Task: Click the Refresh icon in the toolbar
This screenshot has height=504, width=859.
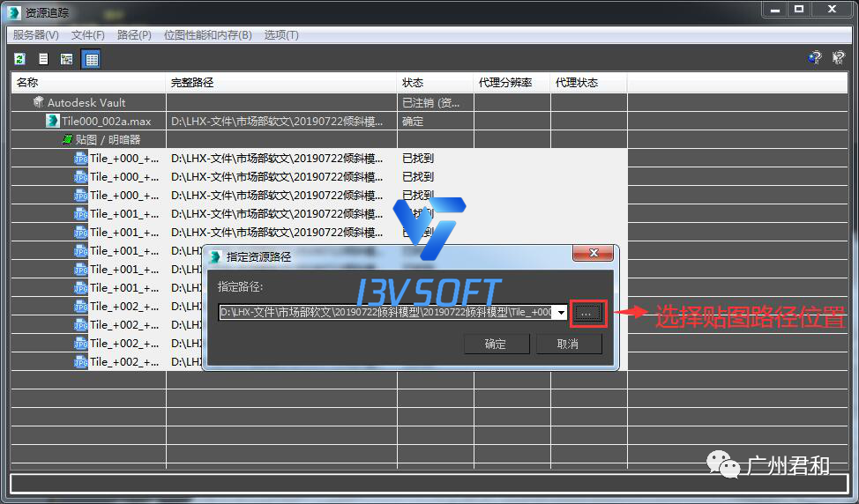Action: click(x=19, y=59)
